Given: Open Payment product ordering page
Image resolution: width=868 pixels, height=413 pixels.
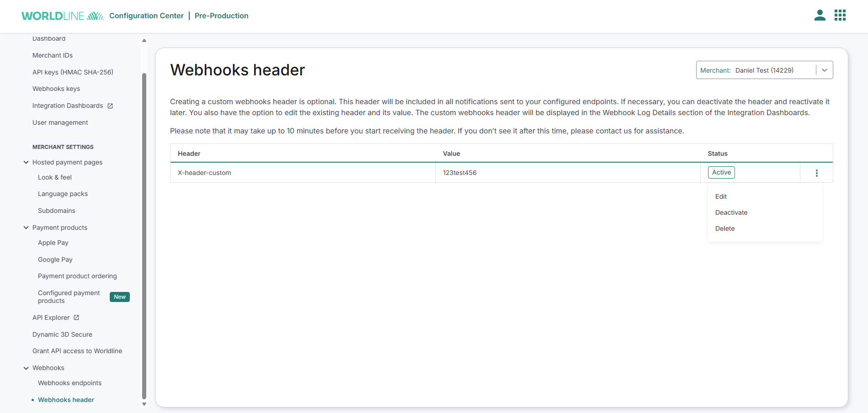Looking at the screenshot, I should (77, 276).
